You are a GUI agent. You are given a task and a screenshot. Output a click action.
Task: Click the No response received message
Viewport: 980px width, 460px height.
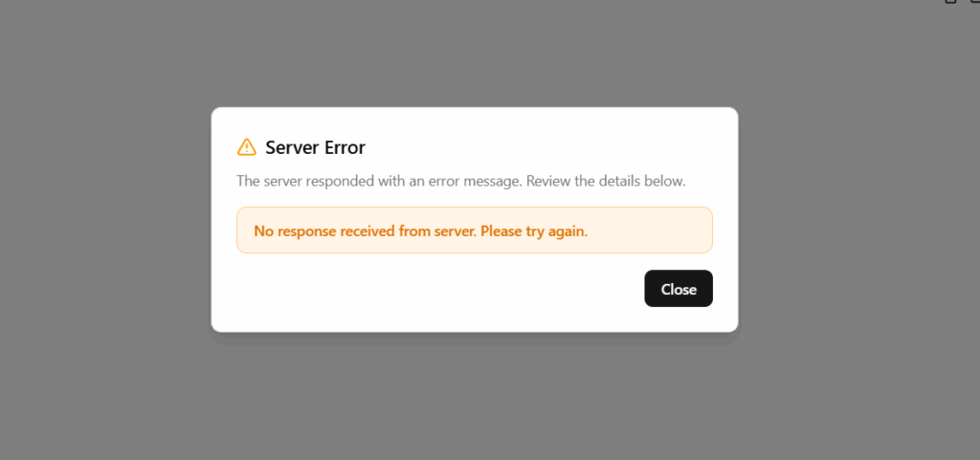(421, 230)
